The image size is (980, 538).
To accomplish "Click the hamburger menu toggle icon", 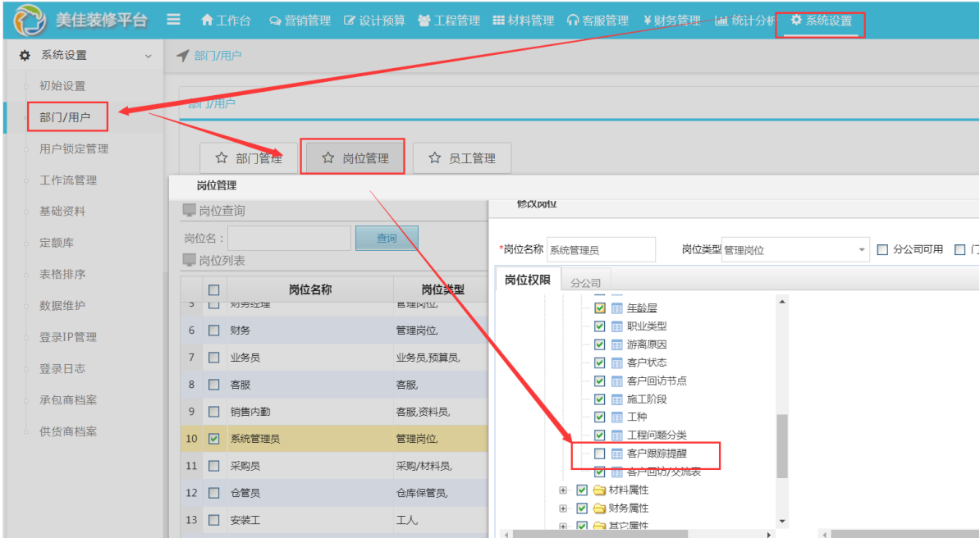I will coord(173,20).
